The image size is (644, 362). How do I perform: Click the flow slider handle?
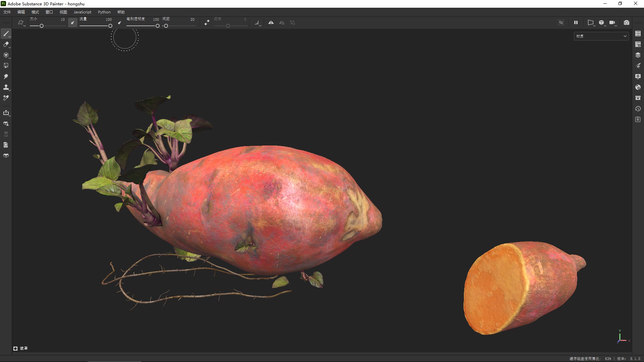(110, 26)
